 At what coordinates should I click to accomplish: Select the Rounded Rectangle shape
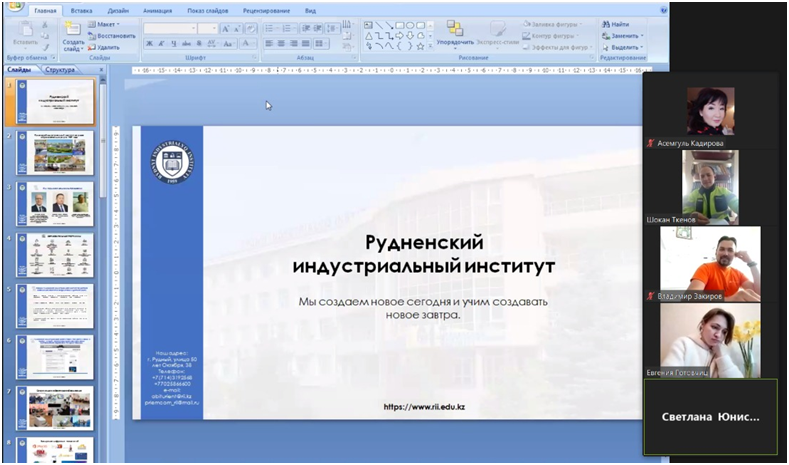point(421,25)
